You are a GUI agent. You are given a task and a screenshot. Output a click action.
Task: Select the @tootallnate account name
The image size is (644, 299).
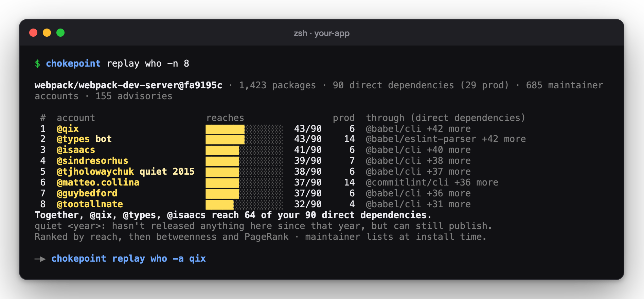click(90, 204)
